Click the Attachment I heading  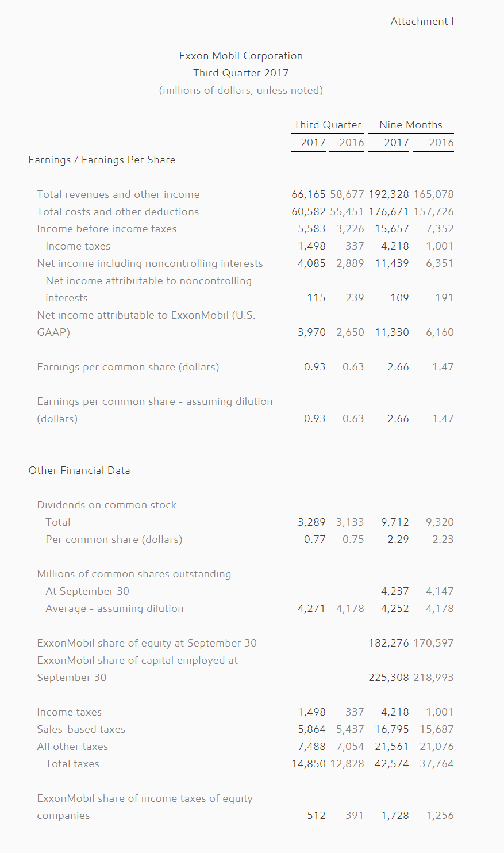click(x=422, y=21)
